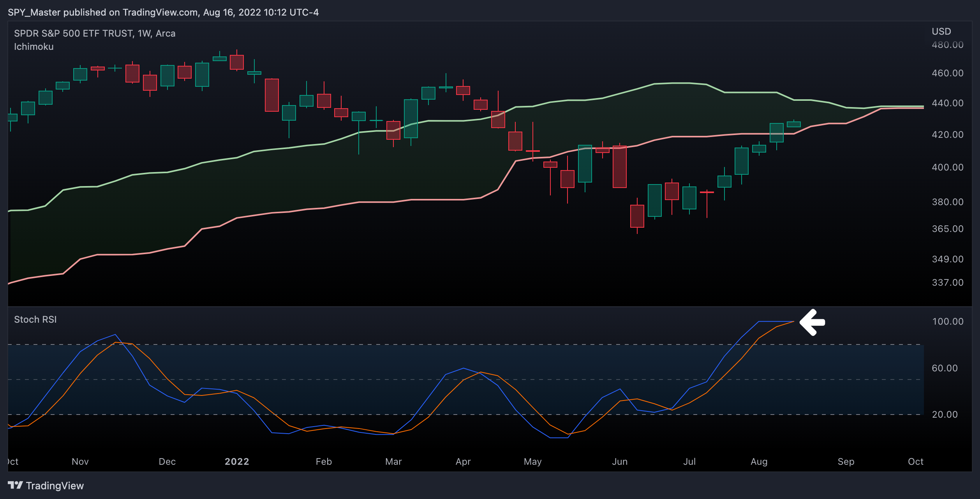Click the 349.00 price axis label

coord(948,259)
